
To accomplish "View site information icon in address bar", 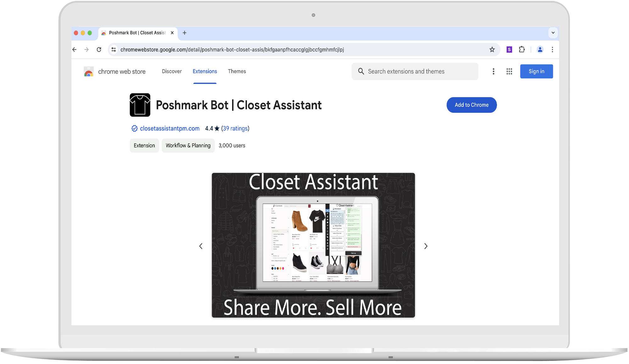I will [x=114, y=50].
